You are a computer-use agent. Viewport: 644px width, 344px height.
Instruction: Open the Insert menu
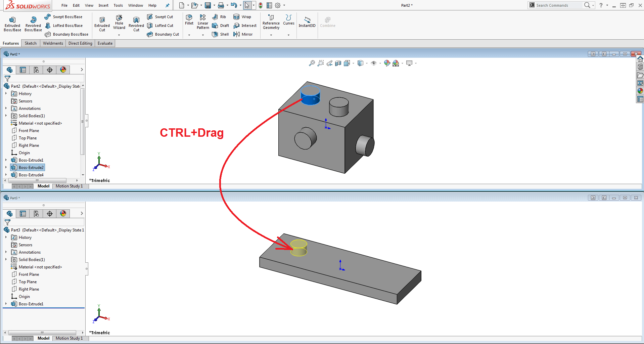coord(103,5)
